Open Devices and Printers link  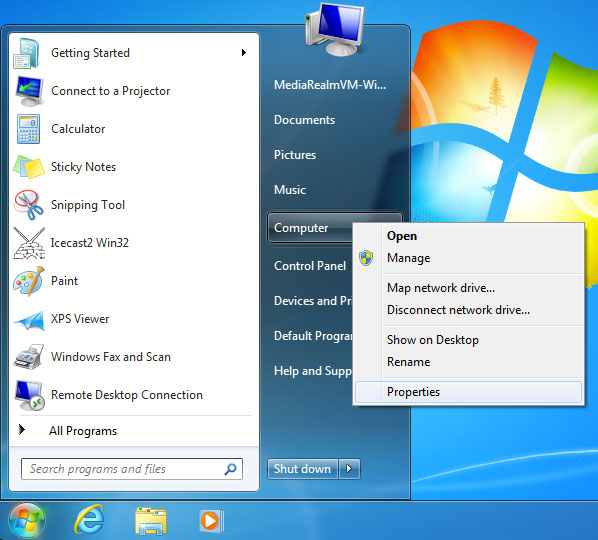coord(313,301)
